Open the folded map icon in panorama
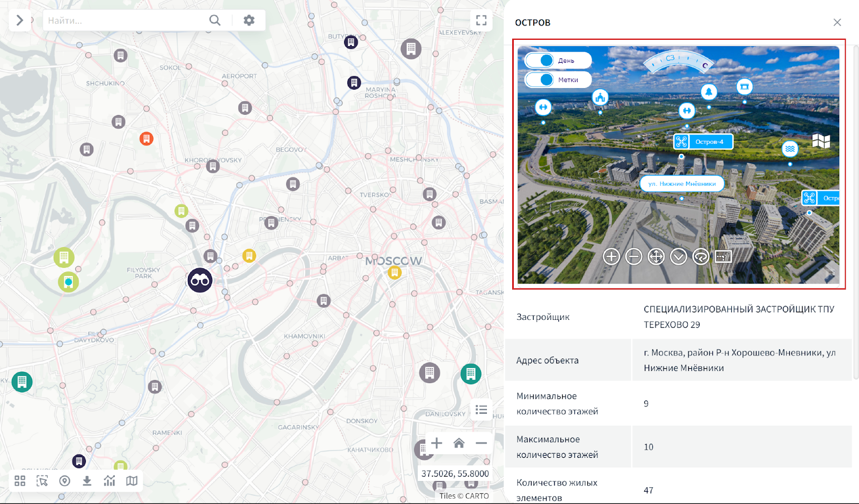859x504 pixels. tap(821, 141)
